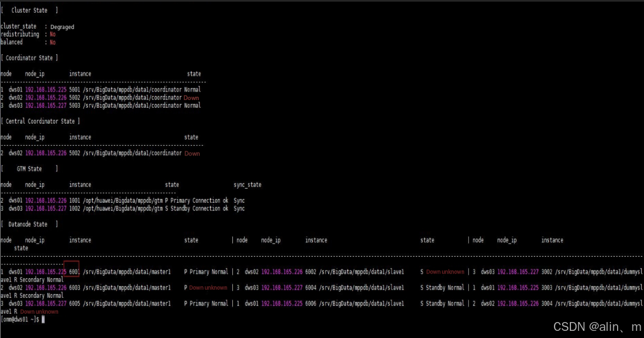Screen dimensions: 644x338
Task: Select dummy instance number 3003
Action: (547, 288)
